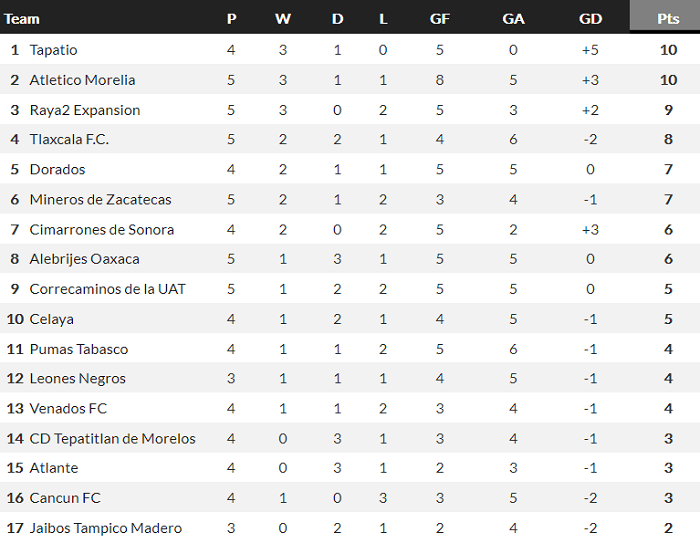Open Pumas Tabasco team page
700x543 pixels.
click(78, 349)
